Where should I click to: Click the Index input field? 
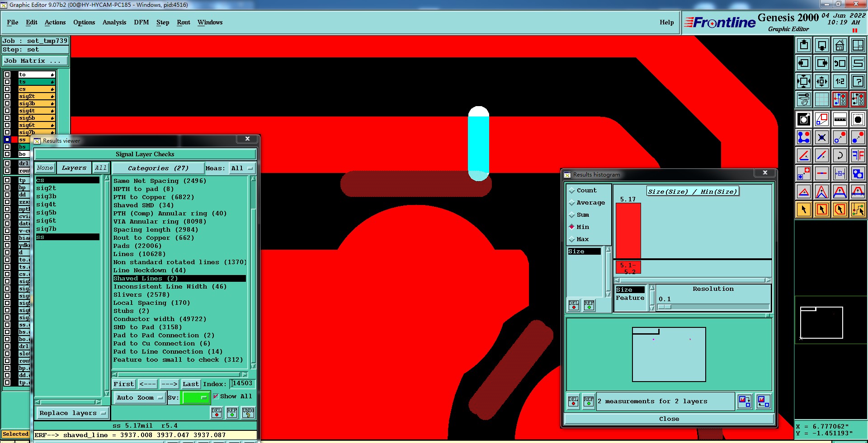click(x=242, y=383)
